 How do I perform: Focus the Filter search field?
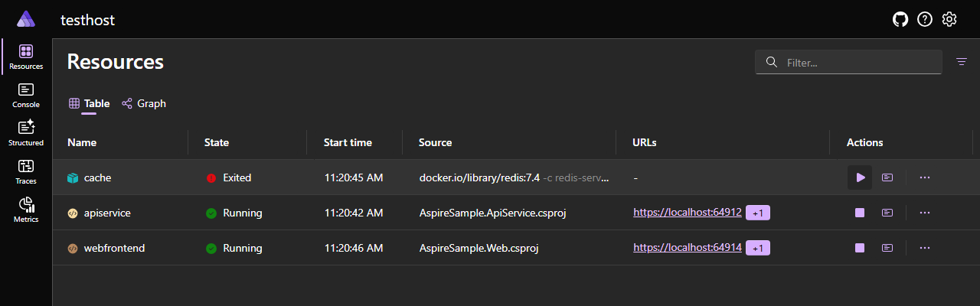click(848, 62)
